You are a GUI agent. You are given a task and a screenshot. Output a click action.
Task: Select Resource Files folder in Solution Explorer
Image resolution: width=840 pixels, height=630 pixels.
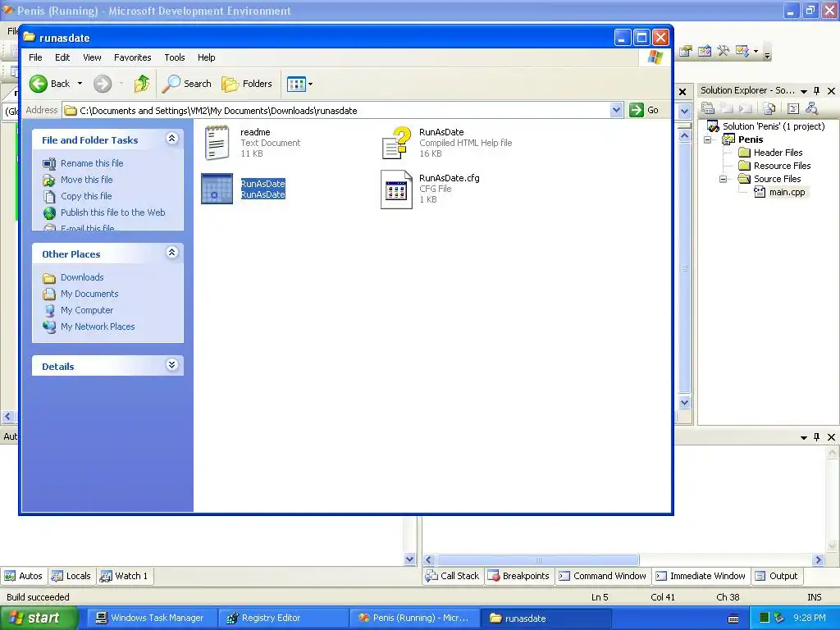782,166
